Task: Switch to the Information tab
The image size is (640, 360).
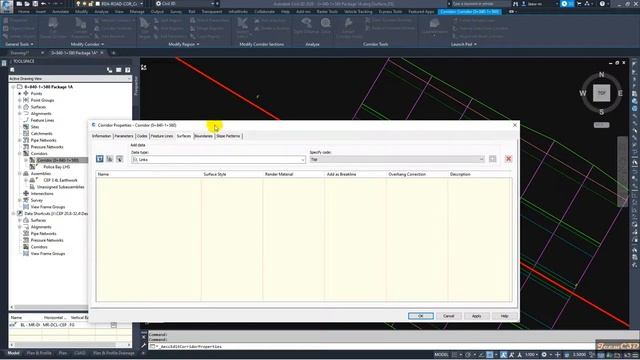Action: coord(101,136)
